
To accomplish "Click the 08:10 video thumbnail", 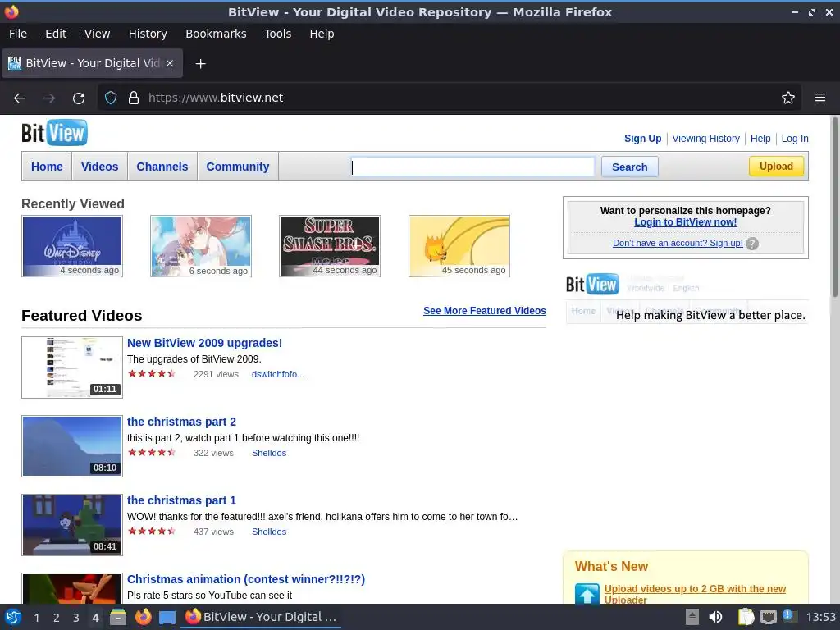I will tap(72, 446).
